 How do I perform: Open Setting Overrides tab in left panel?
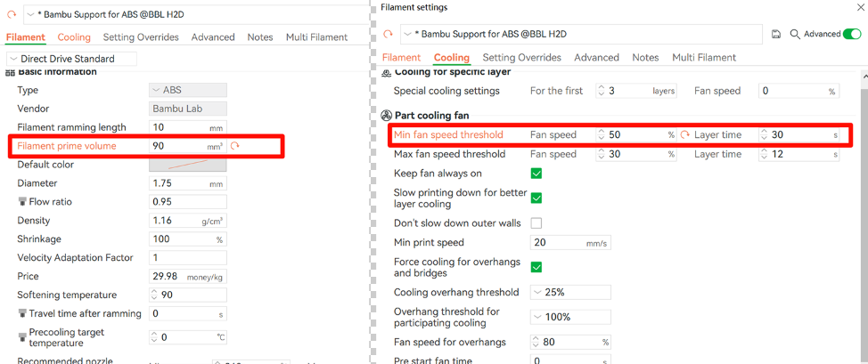[x=141, y=37]
